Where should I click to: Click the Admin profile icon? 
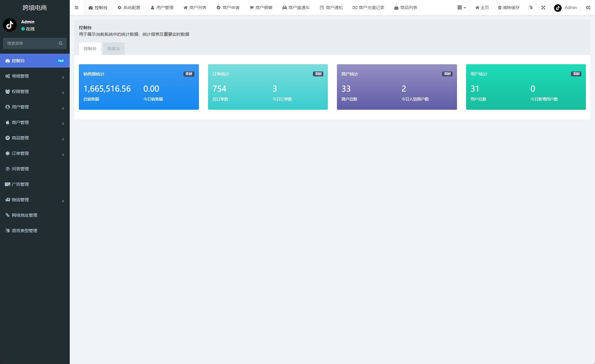point(558,7)
